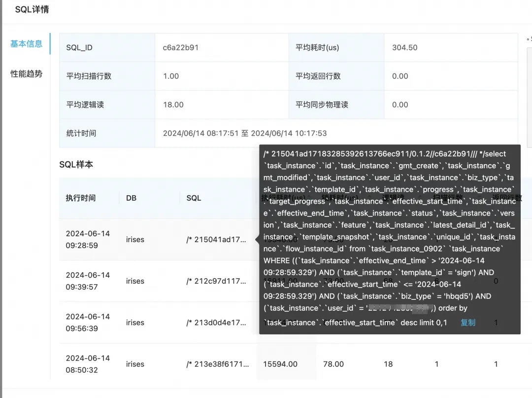The height and width of the screenshot is (398, 532).
Task: Click the SQL详情 page title
Action: click(32, 9)
